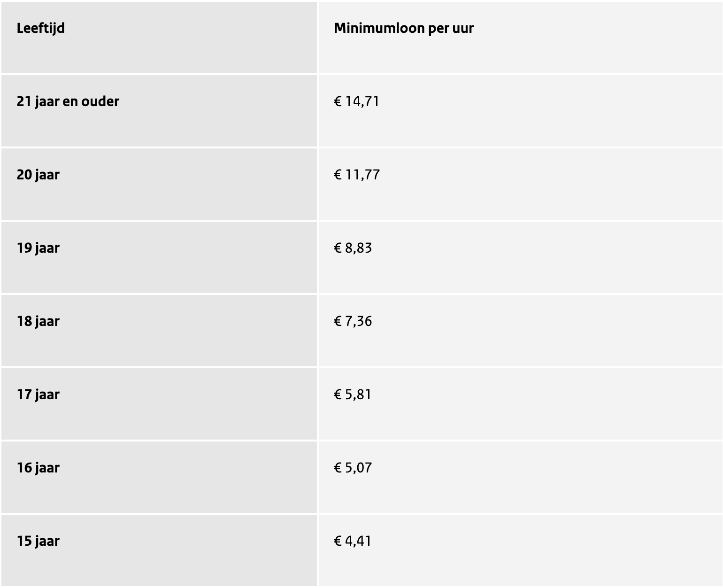Viewport: 723px width, 588px height.
Task: Click the euro sign before 4,41
Action: click(338, 541)
